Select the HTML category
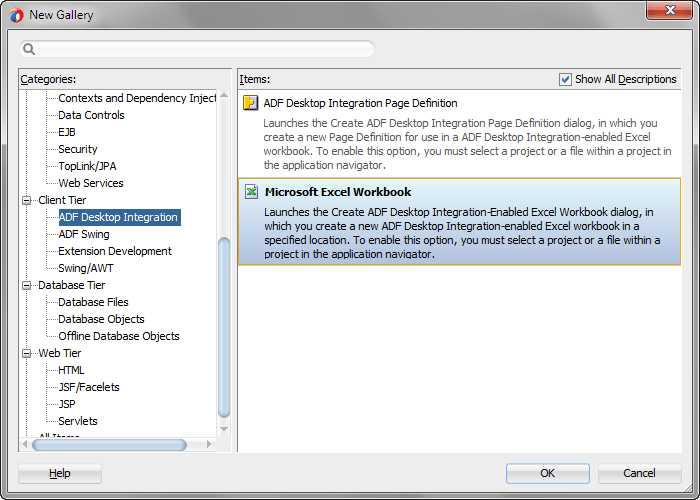The height and width of the screenshot is (500, 700). [x=71, y=370]
